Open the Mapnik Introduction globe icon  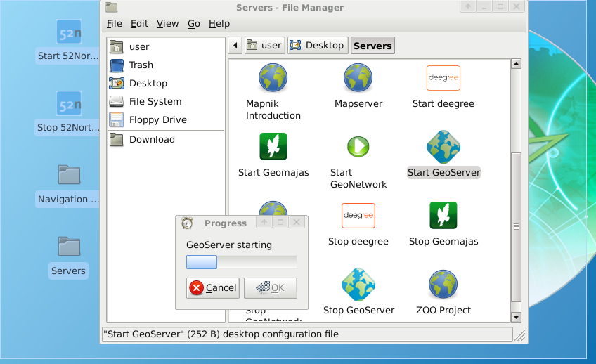(x=273, y=78)
